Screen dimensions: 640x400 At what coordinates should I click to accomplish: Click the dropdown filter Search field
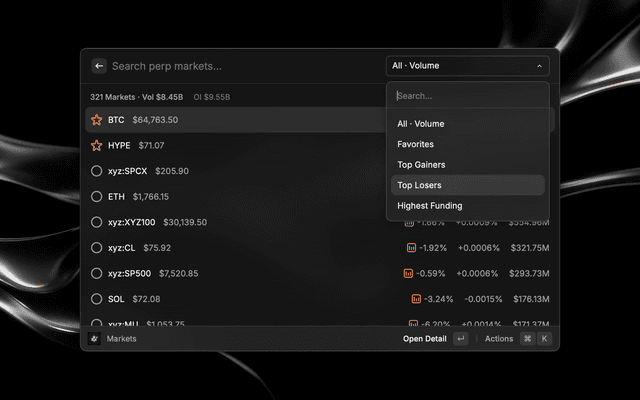click(468, 96)
